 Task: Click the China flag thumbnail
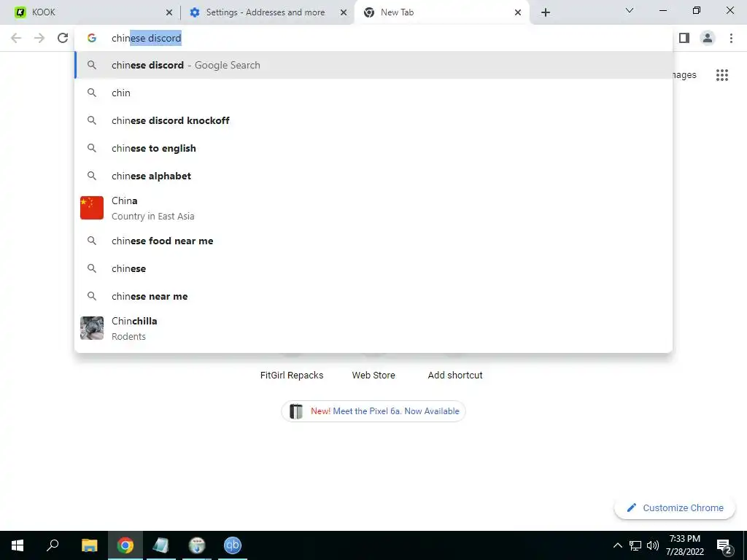(x=92, y=208)
